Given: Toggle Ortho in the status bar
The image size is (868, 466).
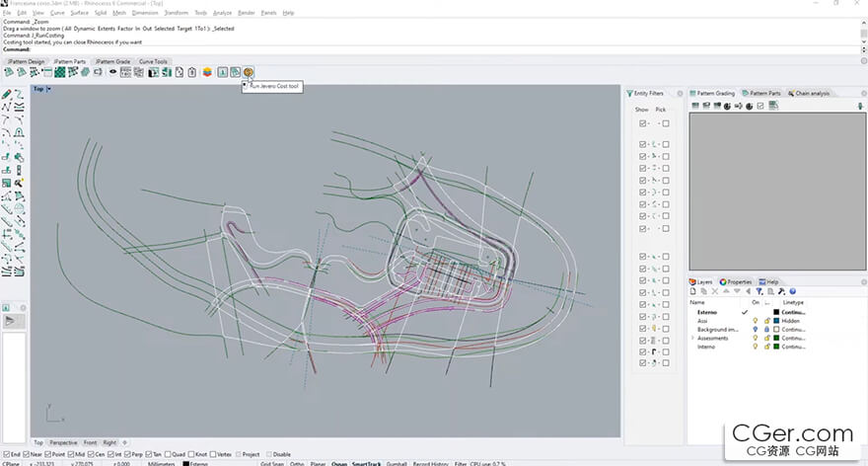Looking at the screenshot, I should pyautogui.click(x=297, y=463).
